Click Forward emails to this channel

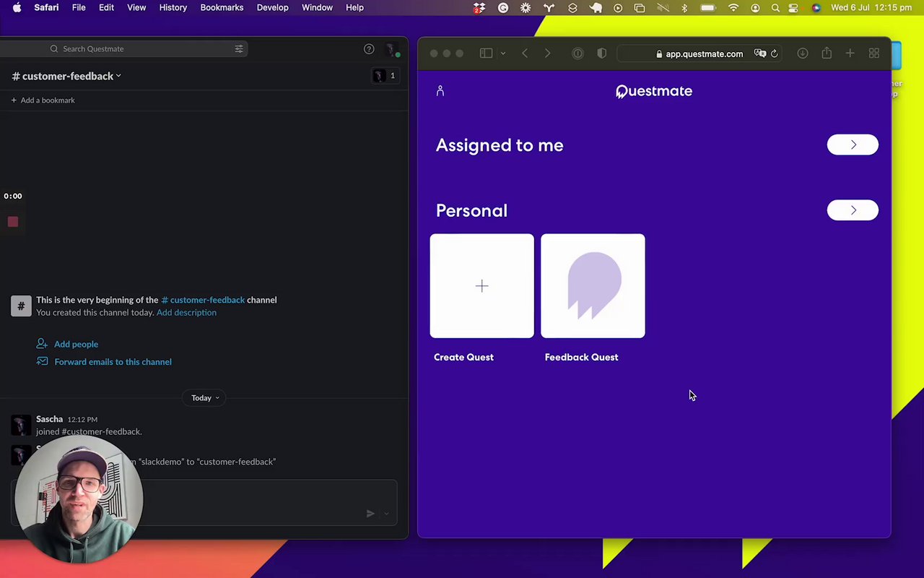[113, 362]
